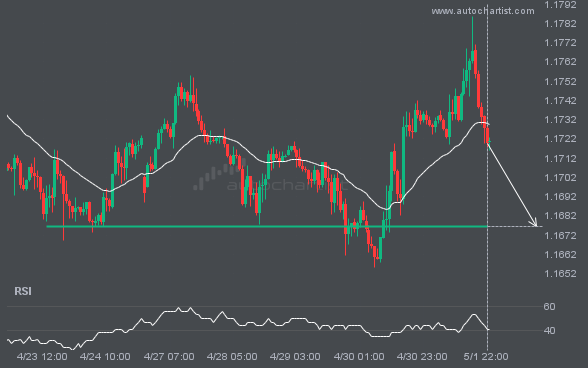Click the 4/30 01:00 time axis label
Viewport: 588px width, 368px height.
tap(359, 356)
